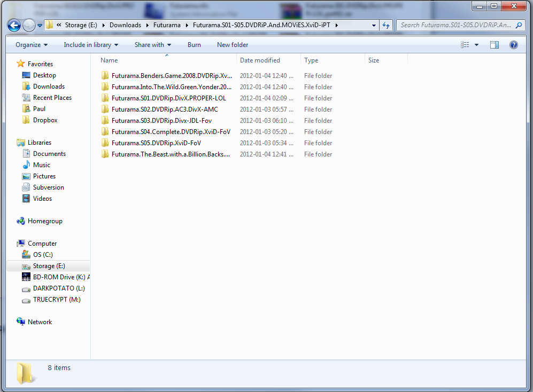Open Homegroup in the navigation pane
533x392 pixels.
tap(45, 221)
